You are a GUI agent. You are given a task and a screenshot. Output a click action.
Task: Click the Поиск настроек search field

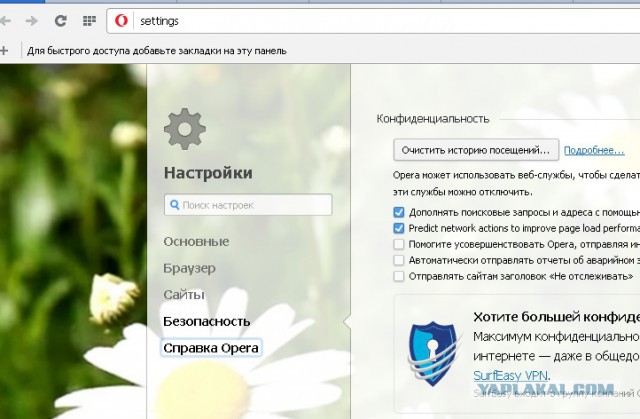coord(248,205)
